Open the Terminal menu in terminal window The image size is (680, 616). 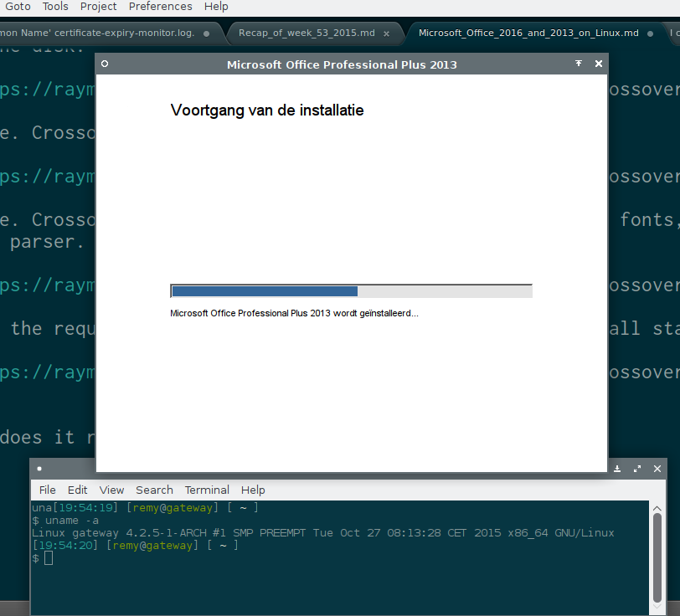(x=207, y=490)
